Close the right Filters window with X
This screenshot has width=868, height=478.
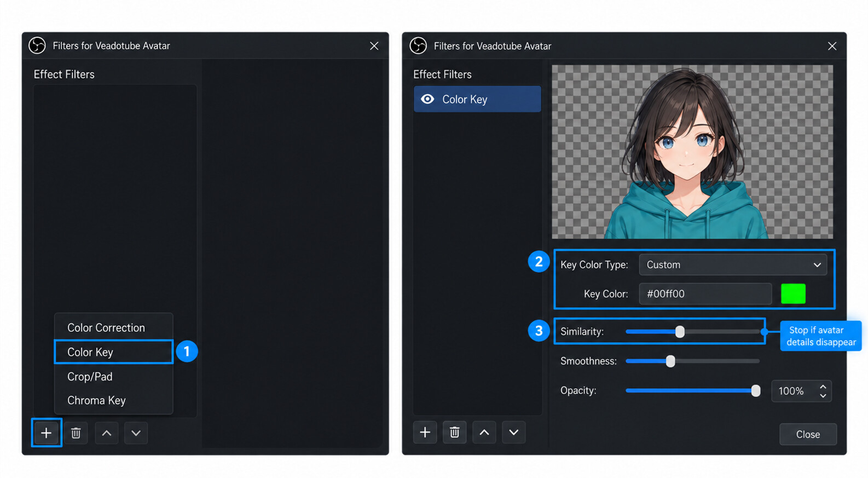[x=832, y=46]
